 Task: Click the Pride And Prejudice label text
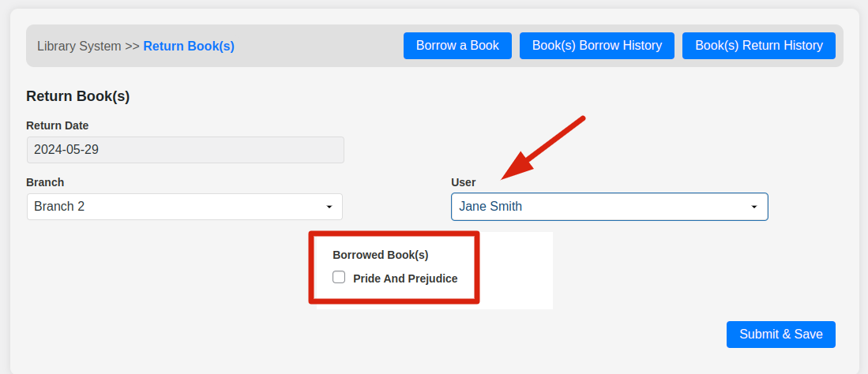[x=405, y=279]
